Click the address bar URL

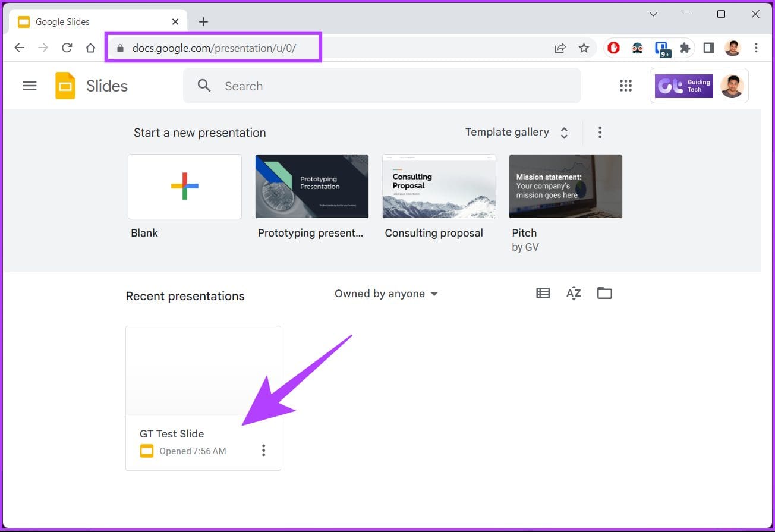(214, 48)
